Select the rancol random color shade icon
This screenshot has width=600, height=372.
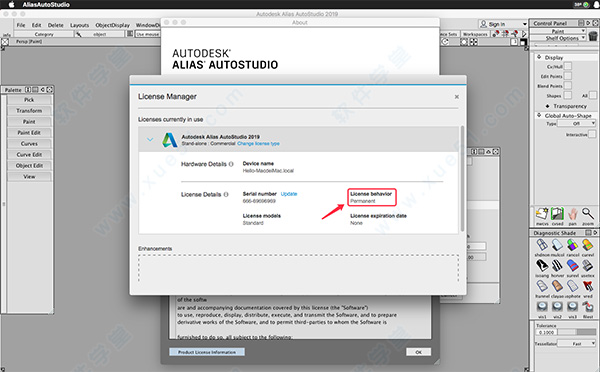point(572,245)
